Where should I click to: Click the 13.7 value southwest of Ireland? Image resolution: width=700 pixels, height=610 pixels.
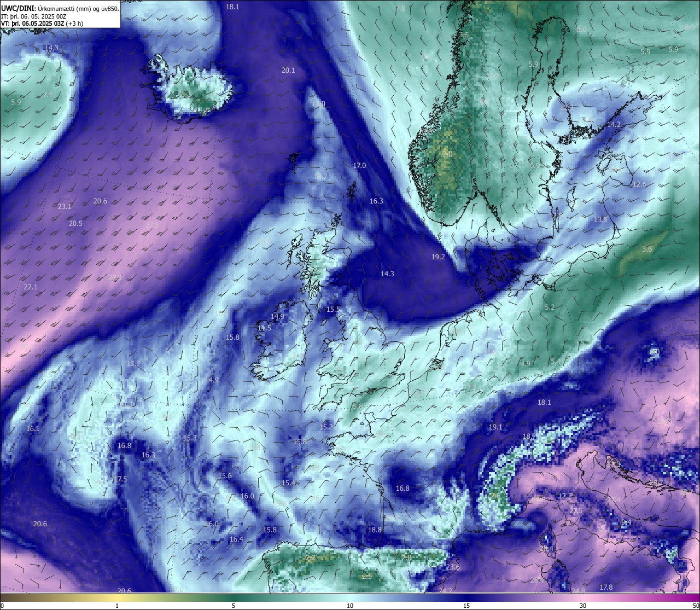pos(133,363)
